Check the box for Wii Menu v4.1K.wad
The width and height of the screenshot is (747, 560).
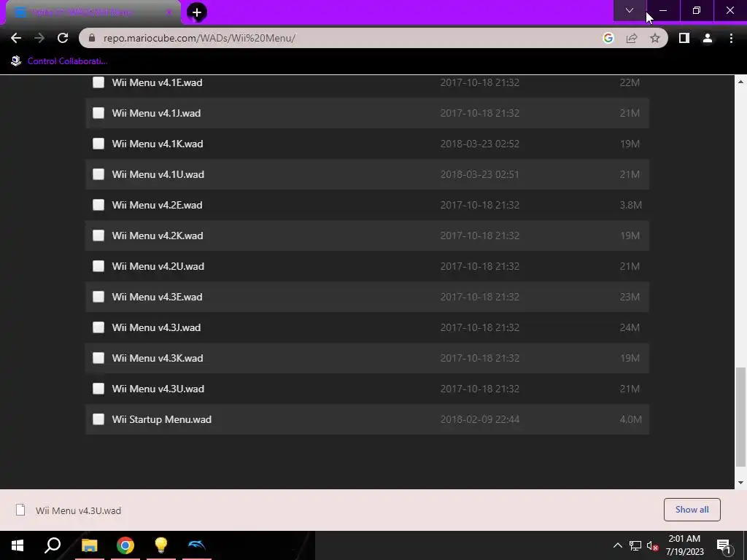tap(98, 144)
